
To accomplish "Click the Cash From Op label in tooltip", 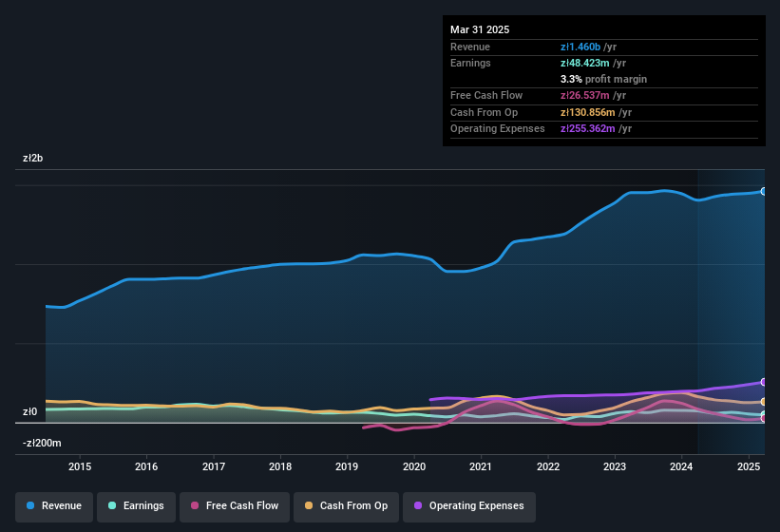I will [484, 112].
